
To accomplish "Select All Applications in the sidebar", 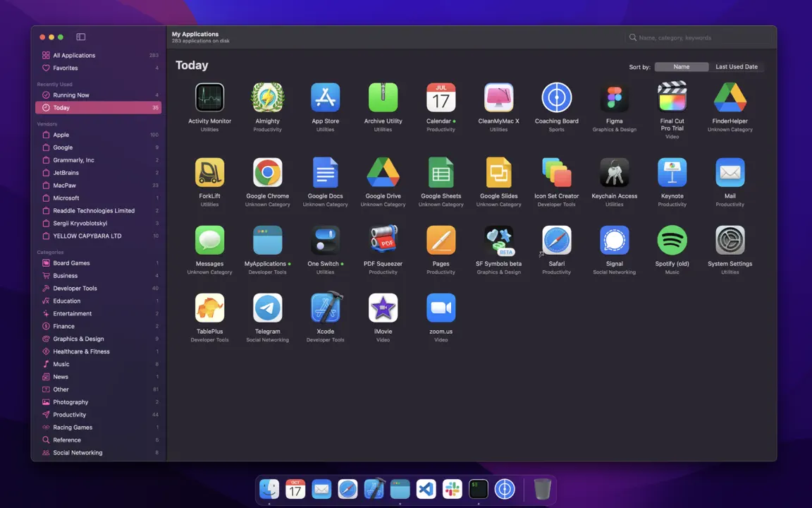I will point(99,55).
